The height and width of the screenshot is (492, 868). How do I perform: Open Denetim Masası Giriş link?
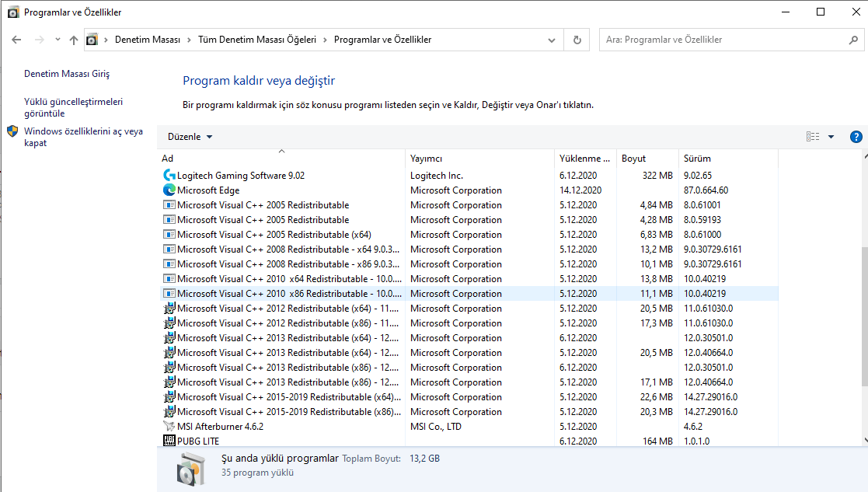click(x=67, y=74)
